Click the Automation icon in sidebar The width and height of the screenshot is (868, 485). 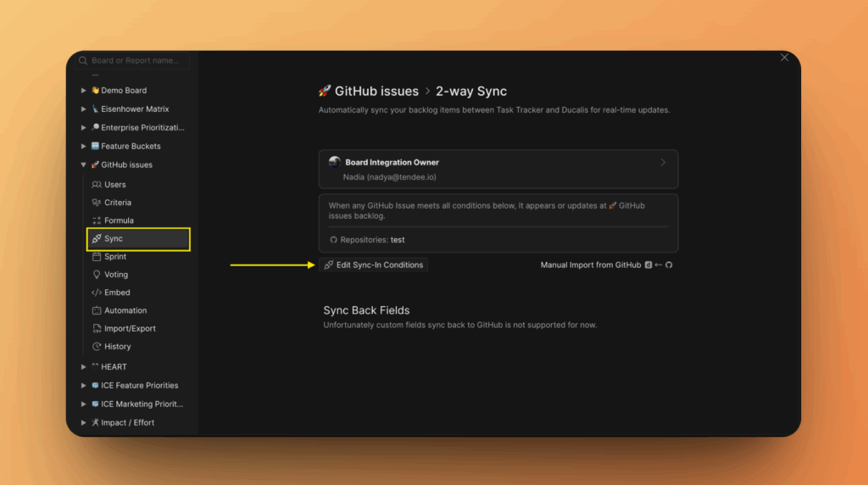(x=97, y=310)
